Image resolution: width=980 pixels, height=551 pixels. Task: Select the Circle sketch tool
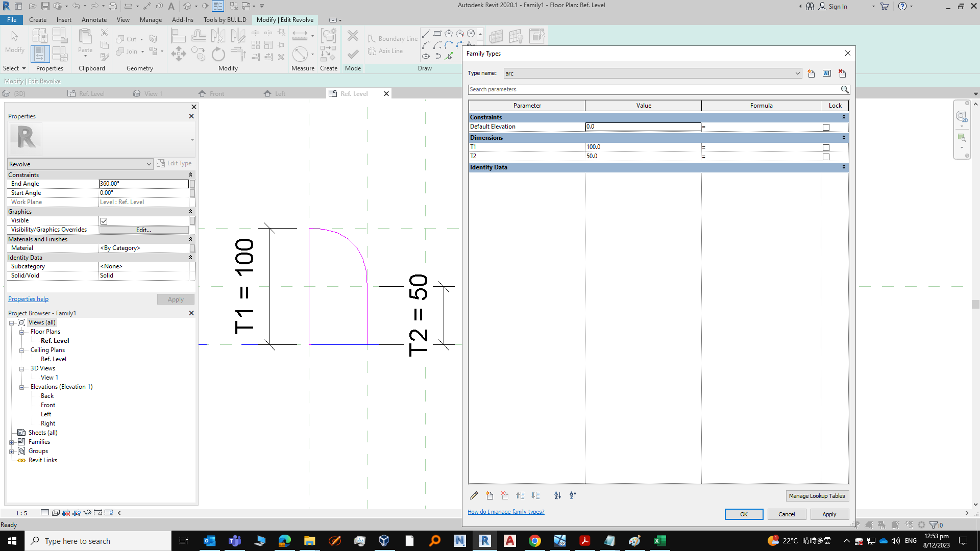coord(471,34)
